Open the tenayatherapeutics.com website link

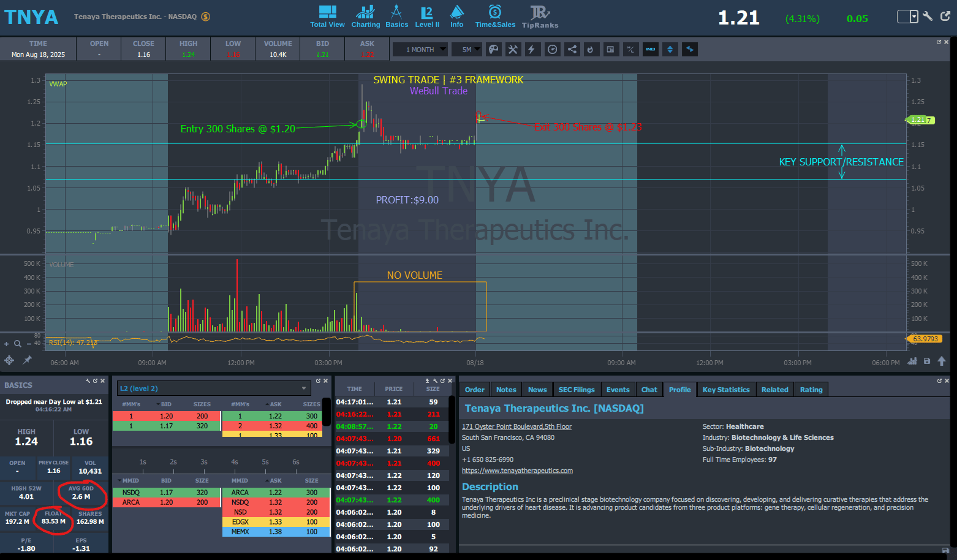pos(517,471)
